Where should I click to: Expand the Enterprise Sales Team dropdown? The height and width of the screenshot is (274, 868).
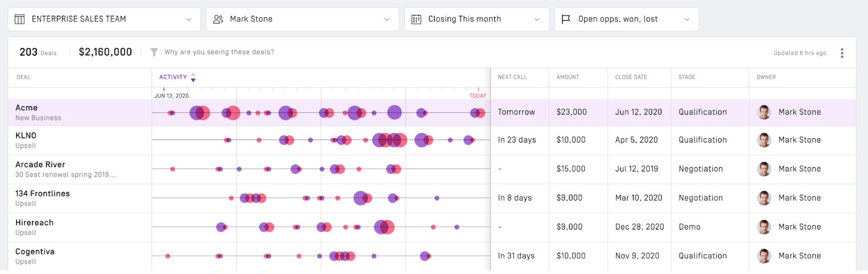pos(104,19)
